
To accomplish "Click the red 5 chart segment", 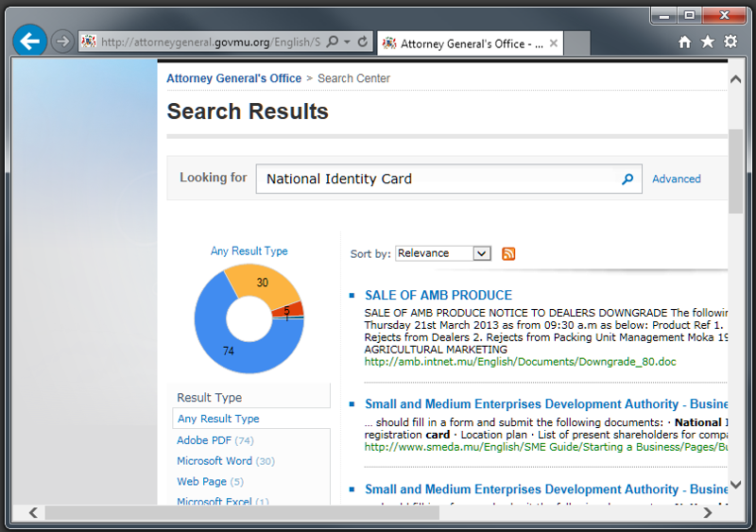I will point(289,310).
